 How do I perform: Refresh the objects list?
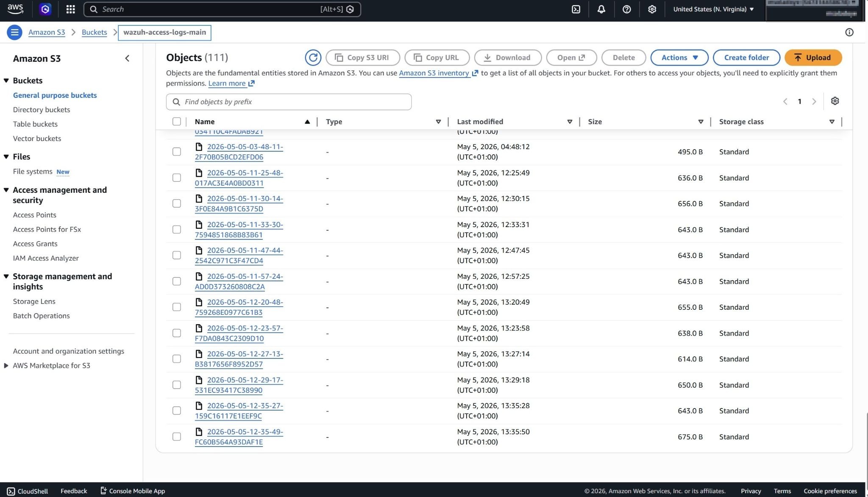tap(313, 58)
